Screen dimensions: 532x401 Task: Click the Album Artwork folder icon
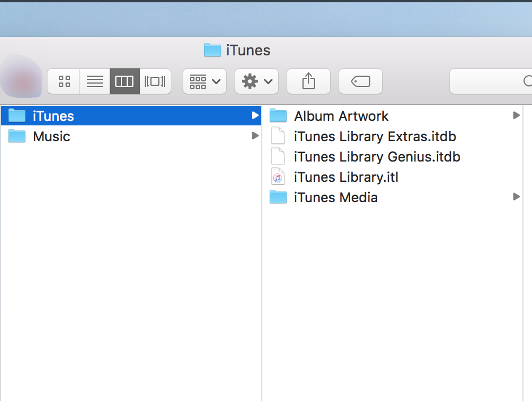(x=278, y=116)
